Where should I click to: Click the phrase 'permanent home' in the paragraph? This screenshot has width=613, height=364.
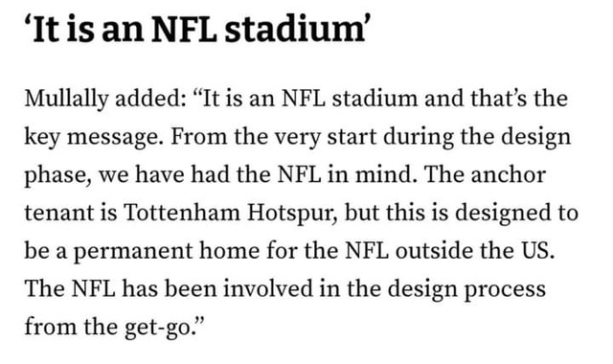167,252
